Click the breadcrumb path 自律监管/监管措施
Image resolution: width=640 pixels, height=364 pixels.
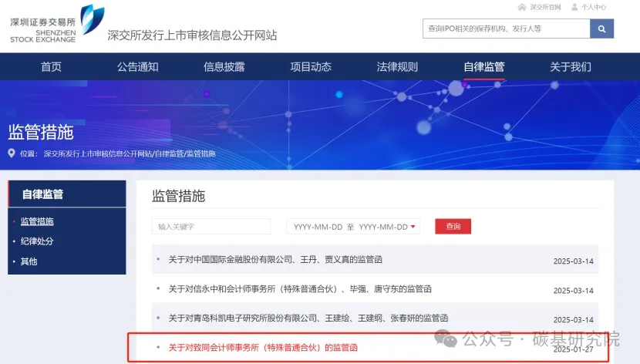click(185, 153)
